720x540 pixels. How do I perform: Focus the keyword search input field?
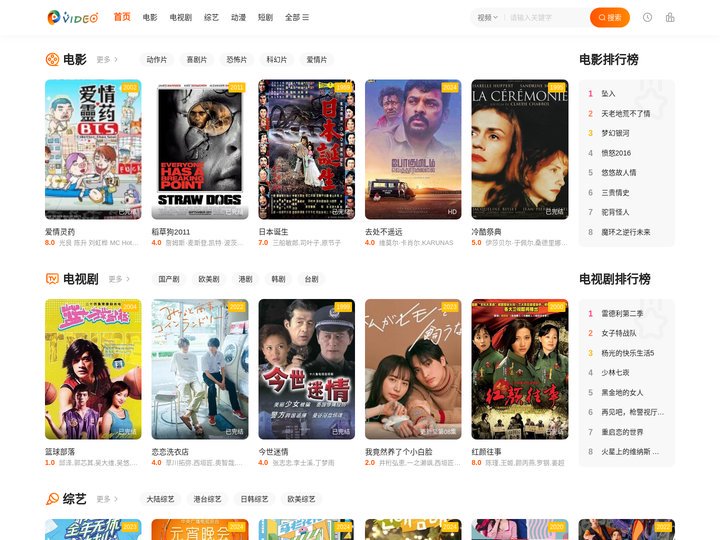(546, 17)
